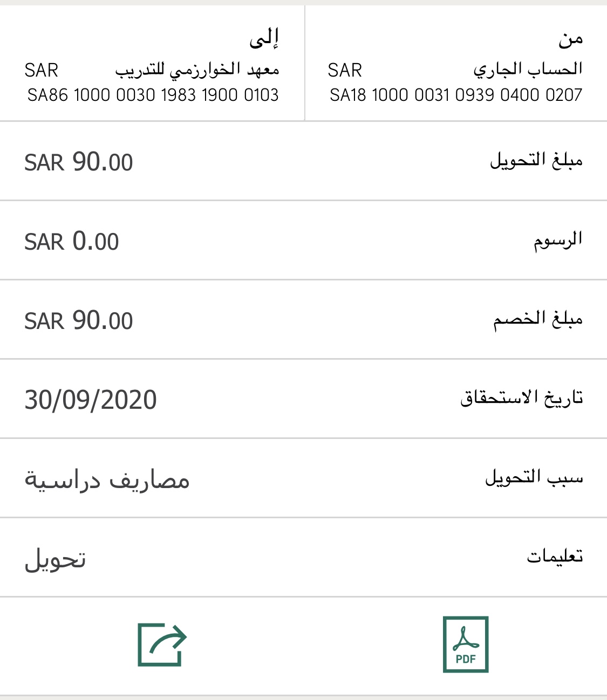Tap the مبلغ التحويل label
This screenshot has width=607, height=700.
click(x=536, y=161)
